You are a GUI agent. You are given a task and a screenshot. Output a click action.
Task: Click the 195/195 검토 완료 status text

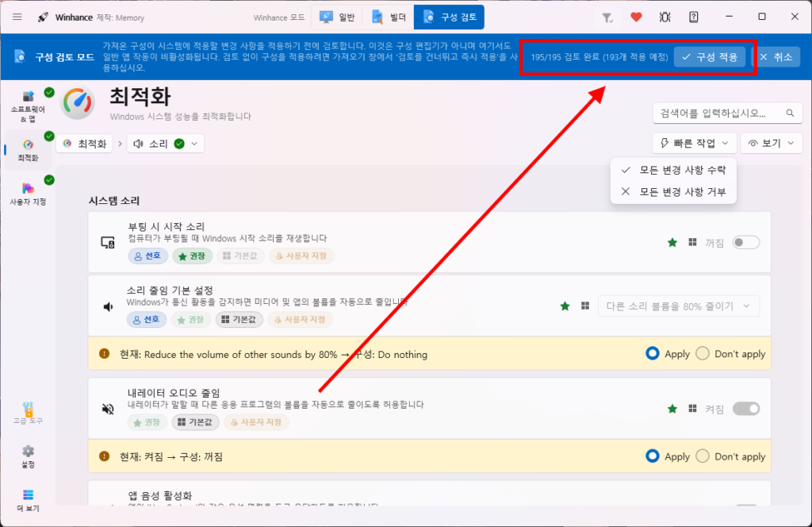click(599, 57)
